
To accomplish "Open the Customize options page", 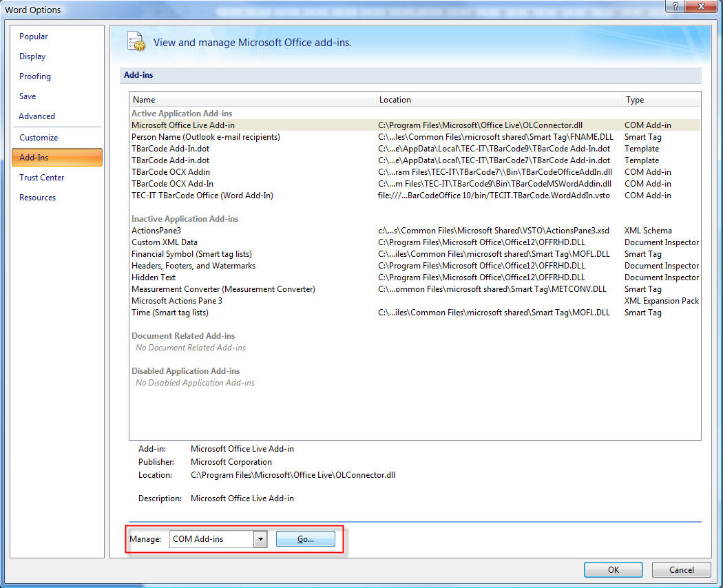I will 38,137.
